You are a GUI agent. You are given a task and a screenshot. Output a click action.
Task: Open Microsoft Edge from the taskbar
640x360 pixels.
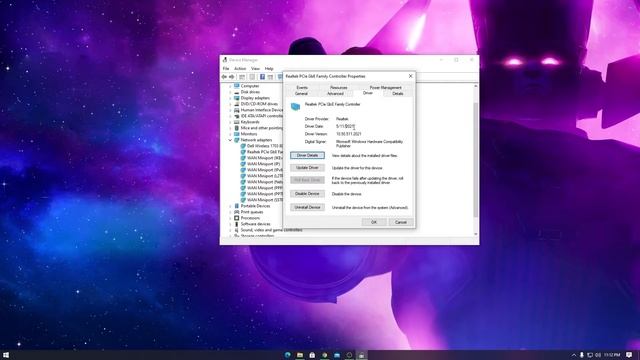(288, 355)
